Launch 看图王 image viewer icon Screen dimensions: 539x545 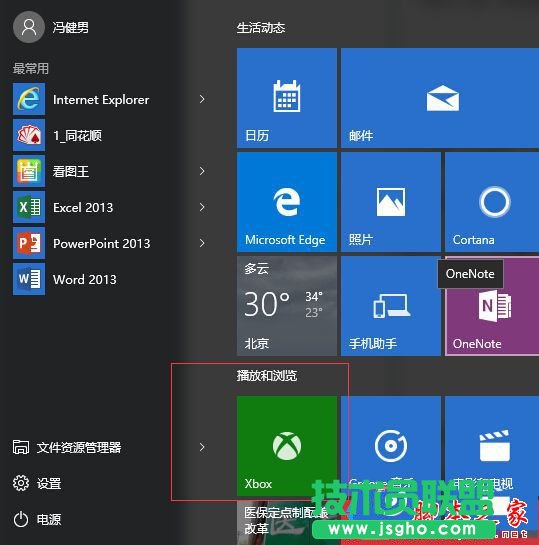tap(29, 171)
